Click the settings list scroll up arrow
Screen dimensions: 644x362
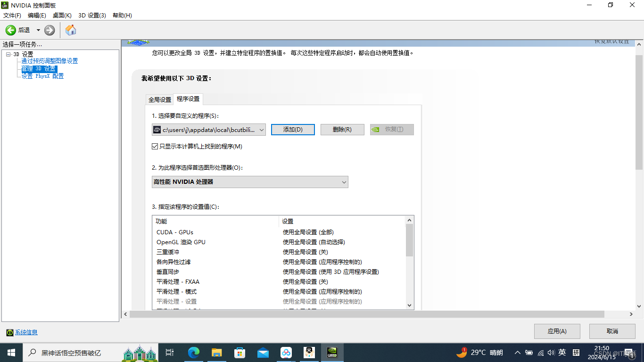pyautogui.click(x=409, y=220)
